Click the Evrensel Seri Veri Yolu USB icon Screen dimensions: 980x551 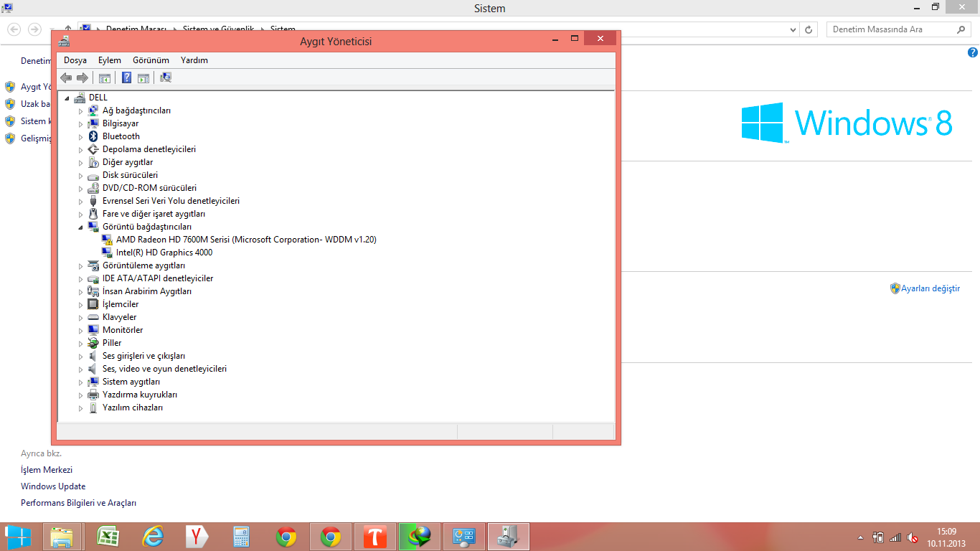click(93, 201)
